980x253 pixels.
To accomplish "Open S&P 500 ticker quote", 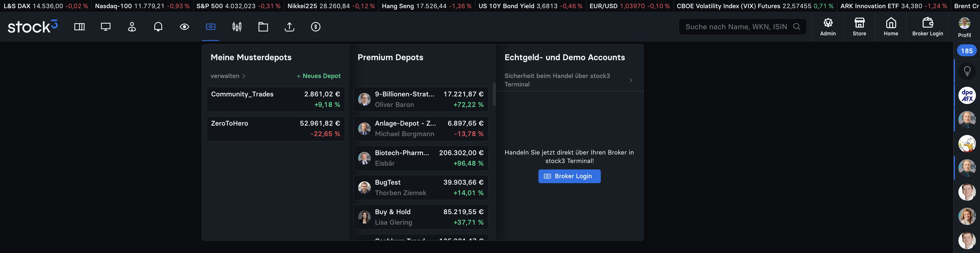I will pyautogui.click(x=239, y=6).
